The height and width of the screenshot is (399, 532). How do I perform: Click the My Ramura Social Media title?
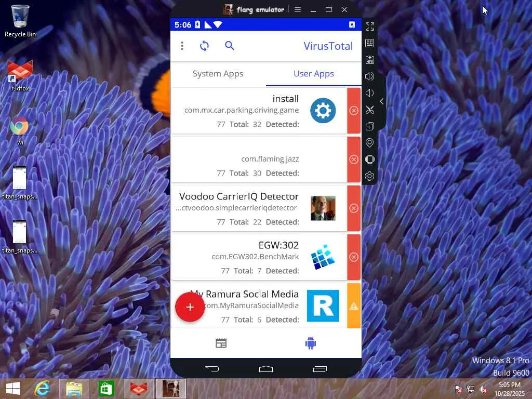244,294
